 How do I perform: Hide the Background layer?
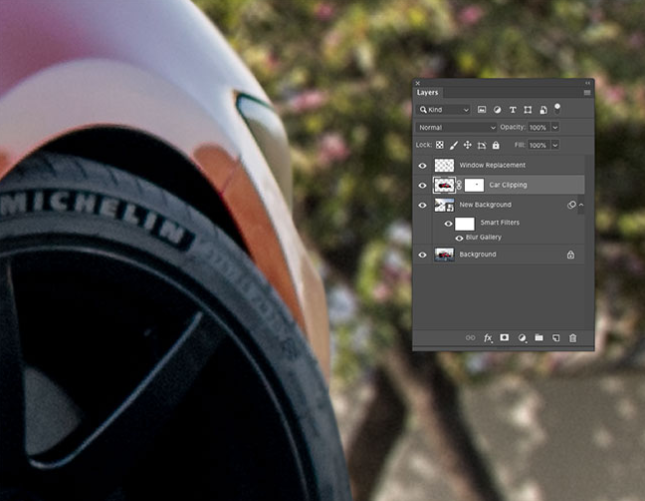point(422,255)
